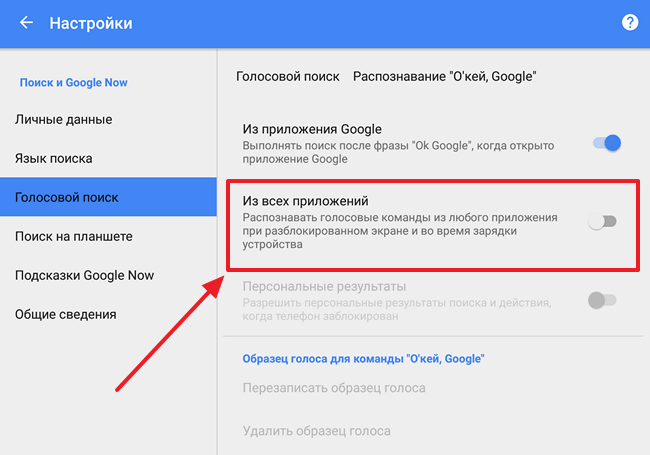Click "Из приложения Google" setting label
The image size is (650, 455).
point(312,129)
